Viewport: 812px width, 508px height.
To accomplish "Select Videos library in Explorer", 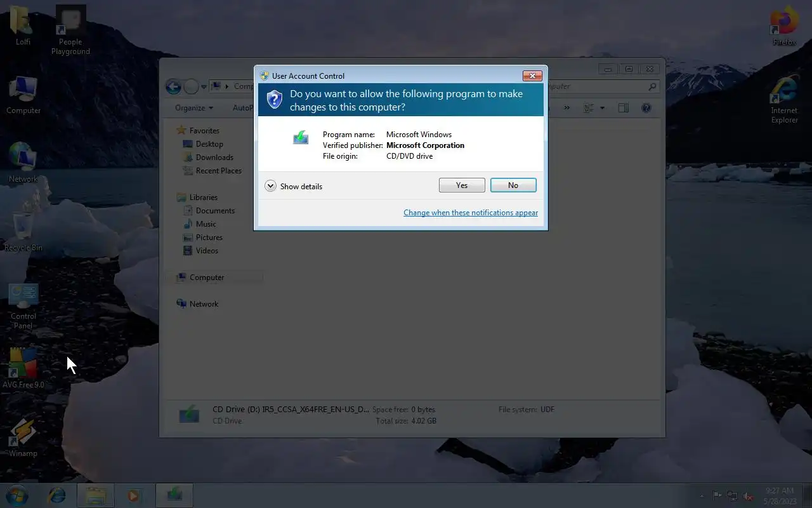I will pos(200,251).
